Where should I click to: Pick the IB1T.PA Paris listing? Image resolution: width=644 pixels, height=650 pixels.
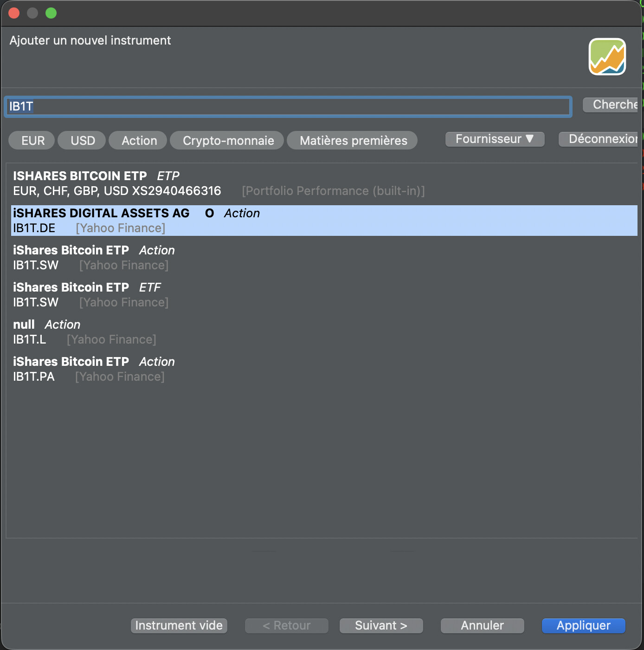(x=93, y=369)
